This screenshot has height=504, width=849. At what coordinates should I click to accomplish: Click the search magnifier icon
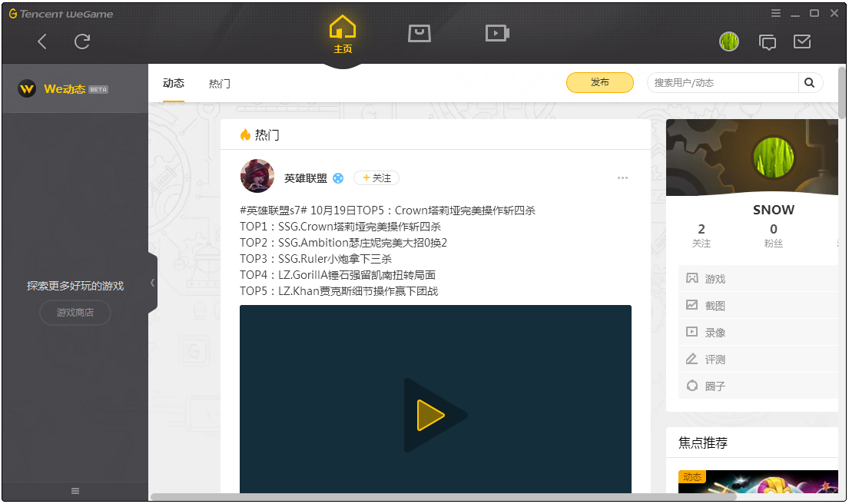[x=810, y=82]
